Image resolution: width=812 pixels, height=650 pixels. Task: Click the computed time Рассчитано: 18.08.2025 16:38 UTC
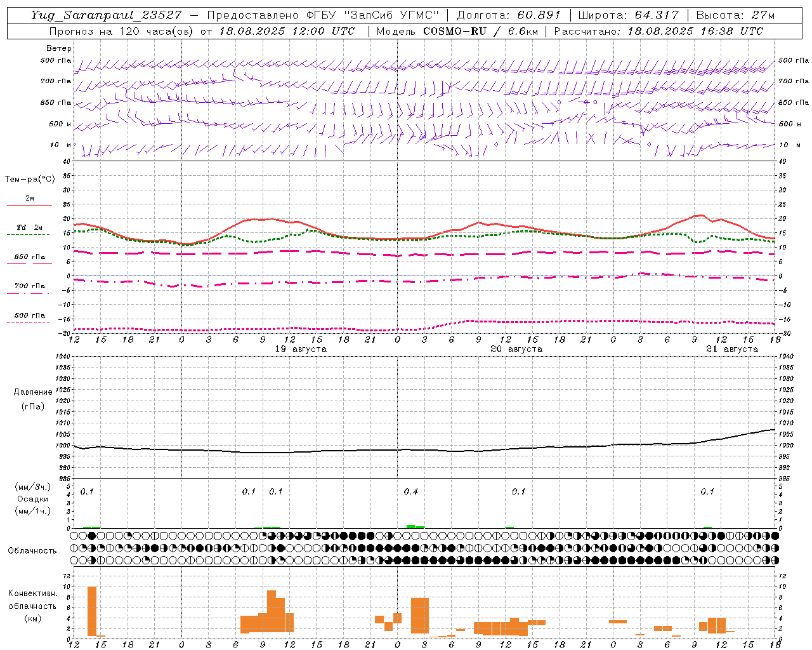tap(658, 31)
